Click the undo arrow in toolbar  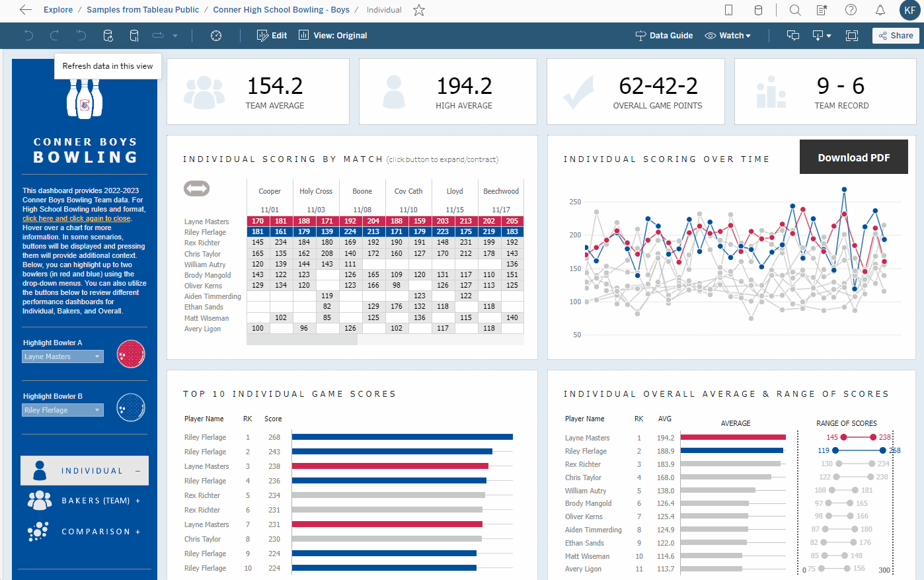coord(29,36)
